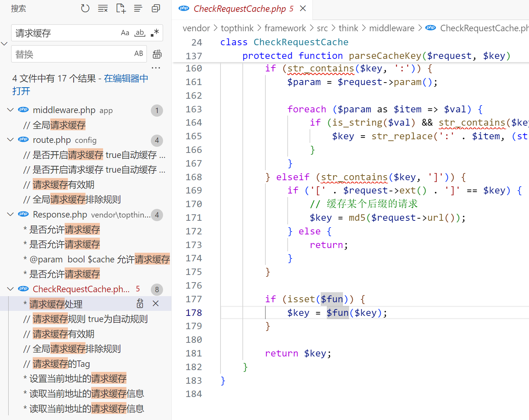
Task: Open vendor breadcrumb segment
Action: [196, 28]
